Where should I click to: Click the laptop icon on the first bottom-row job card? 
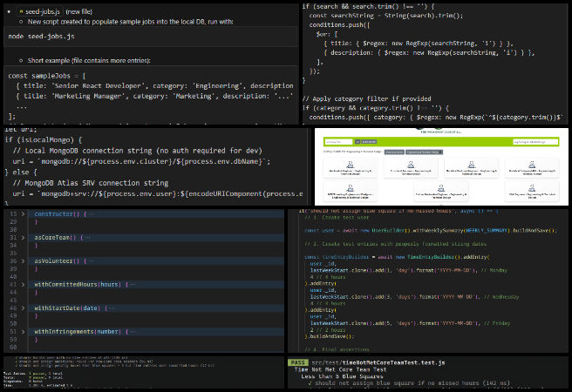(x=351, y=188)
